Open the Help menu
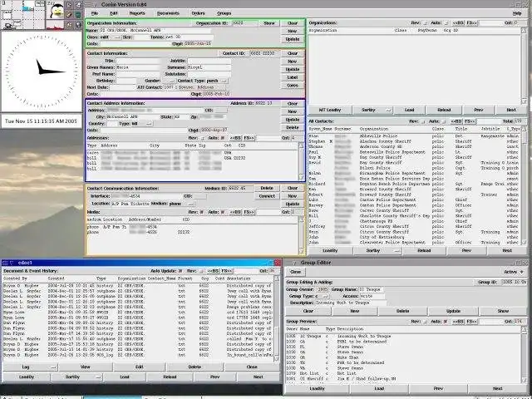The height and width of the screenshot is (399, 532). point(517,13)
